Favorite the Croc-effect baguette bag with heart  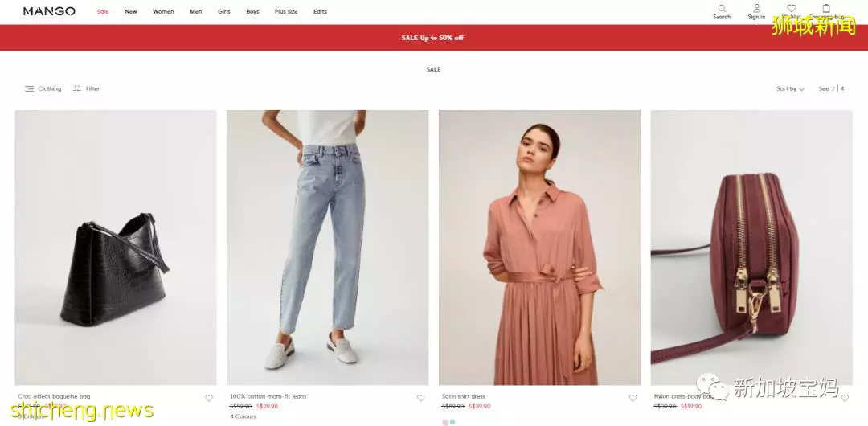click(209, 398)
